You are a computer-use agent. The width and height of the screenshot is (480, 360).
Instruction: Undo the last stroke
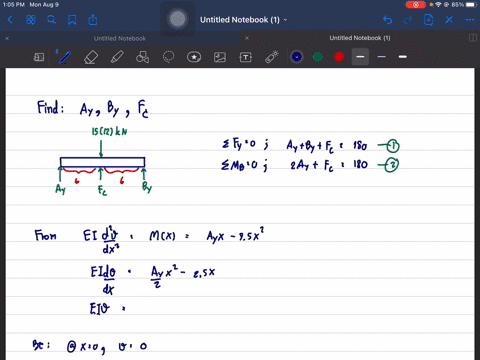(x=387, y=20)
